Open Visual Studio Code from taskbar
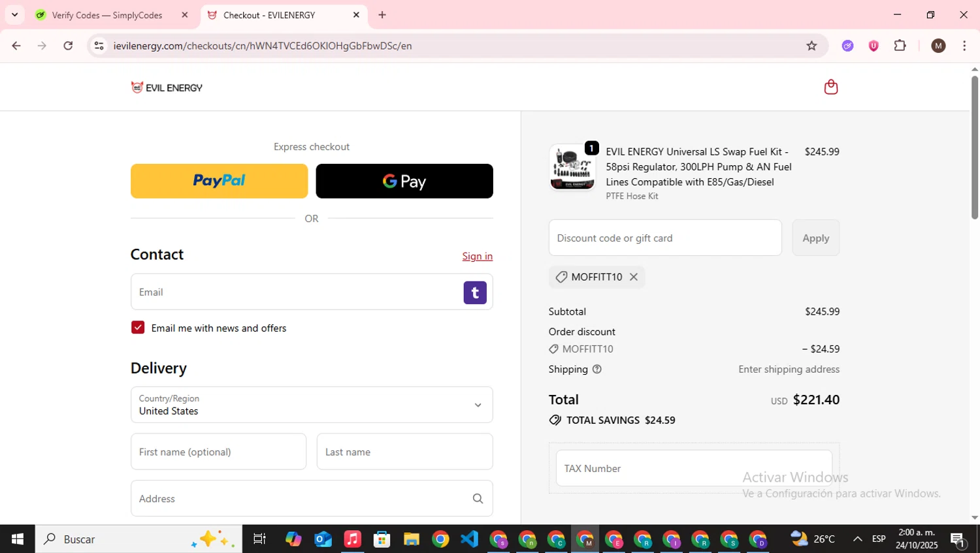 tap(469, 539)
